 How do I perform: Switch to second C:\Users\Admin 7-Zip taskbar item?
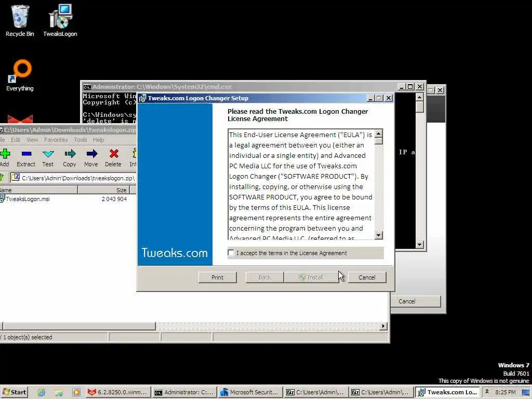click(x=381, y=392)
